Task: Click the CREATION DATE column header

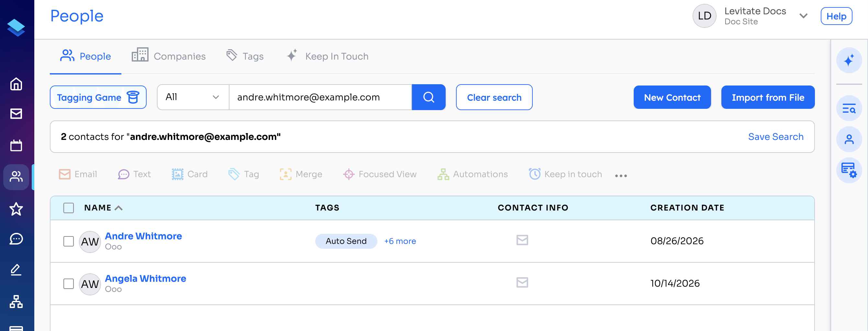Action: pyautogui.click(x=687, y=208)
